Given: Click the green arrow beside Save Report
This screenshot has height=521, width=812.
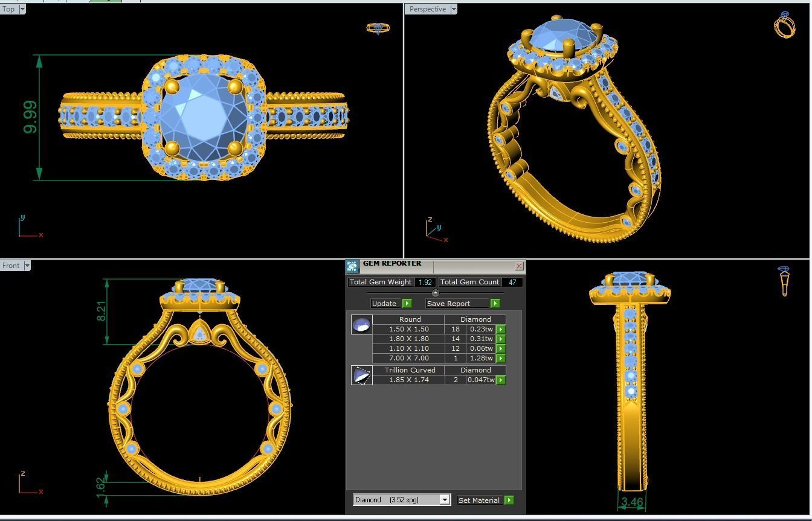Looking at the screenshot, I should (495, 303).
